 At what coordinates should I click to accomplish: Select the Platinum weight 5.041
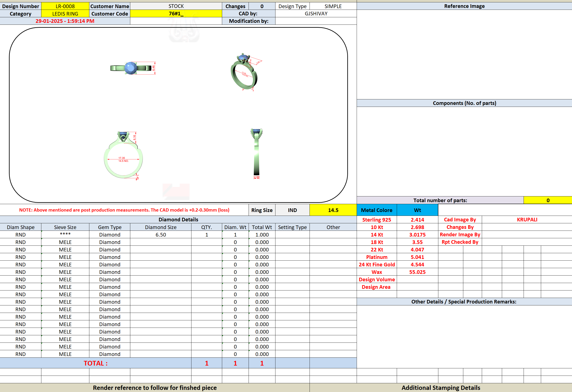[417, 257]
